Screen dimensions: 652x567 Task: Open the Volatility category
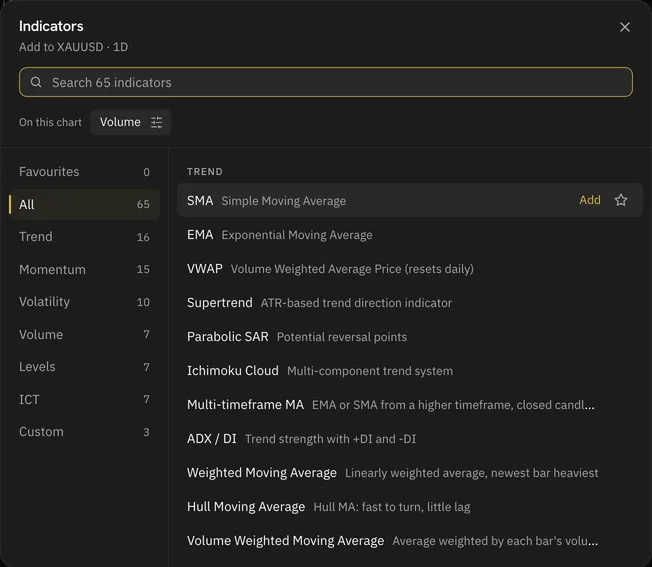point(84,302)
